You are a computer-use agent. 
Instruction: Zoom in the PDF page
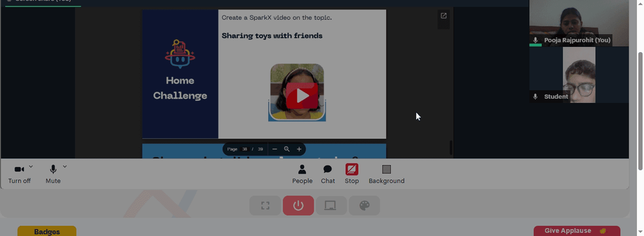click(x=299, y=149)
